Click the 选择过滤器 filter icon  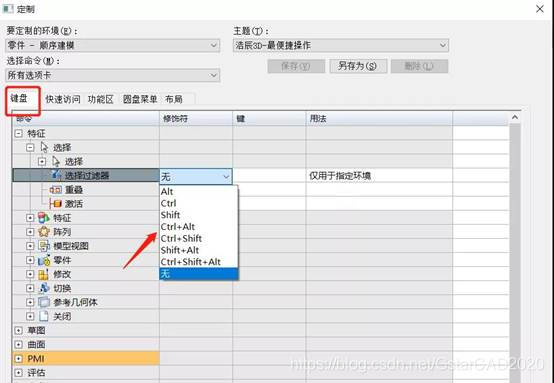[x=57, y=174]
